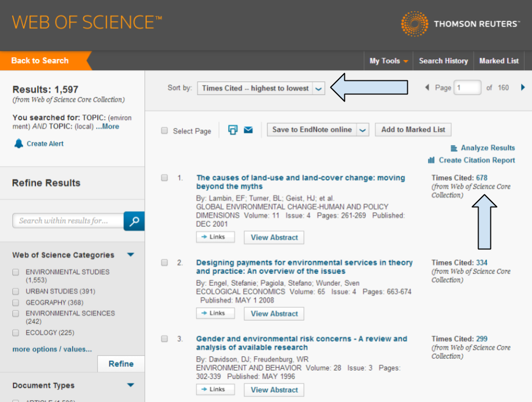
Task: Click the magnifier search-within-results button
Action: [134, 221]
